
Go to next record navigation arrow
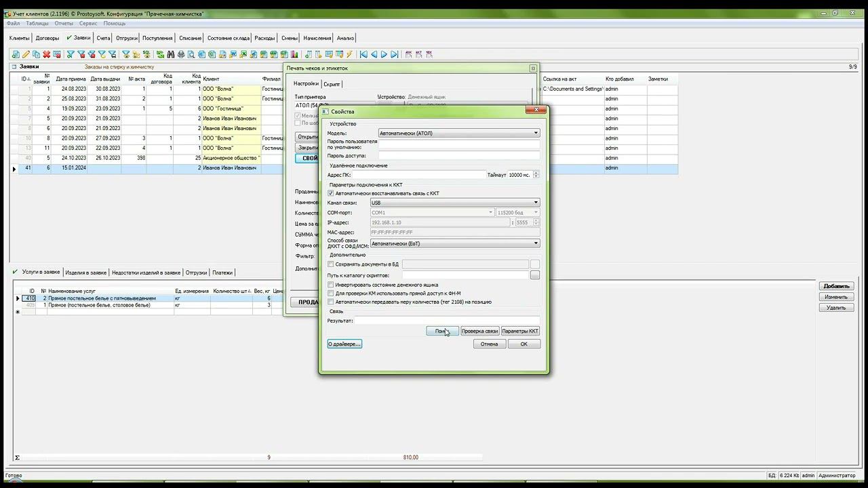click(x=384, y=54)
